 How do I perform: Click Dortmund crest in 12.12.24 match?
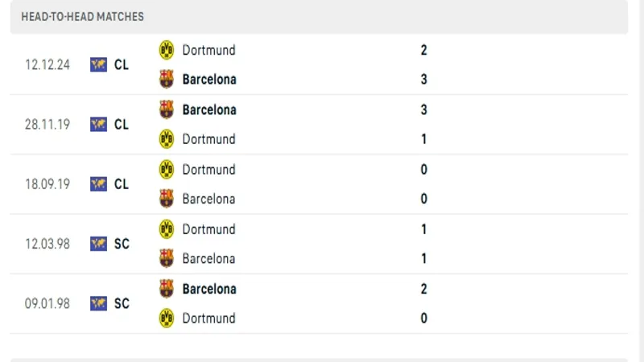pos(167,50)
